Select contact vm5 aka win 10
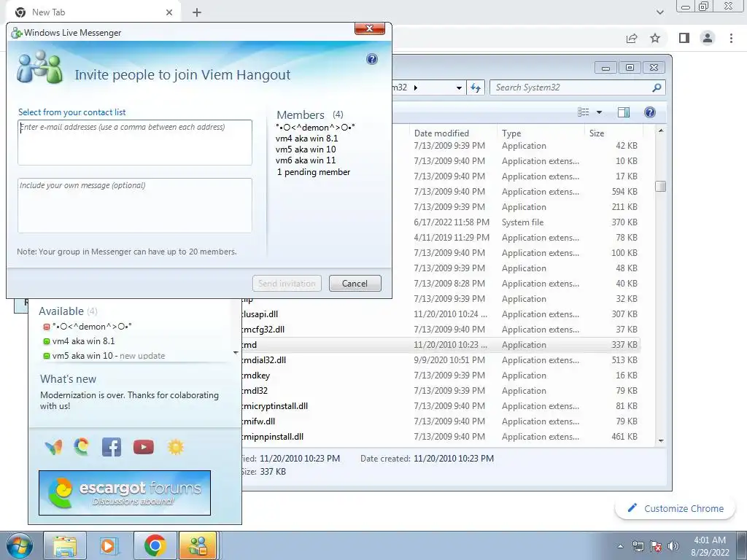The width and height of the screenshot is (747, 560). pos(104,355)
